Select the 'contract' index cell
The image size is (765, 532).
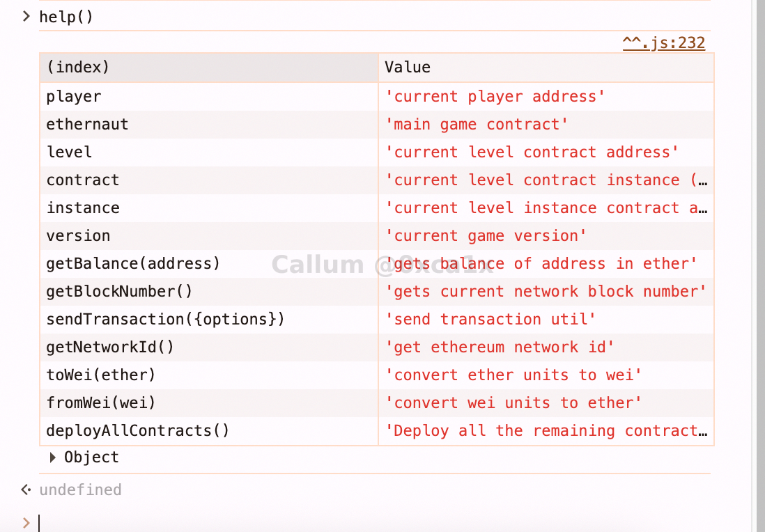coord(209,180)
